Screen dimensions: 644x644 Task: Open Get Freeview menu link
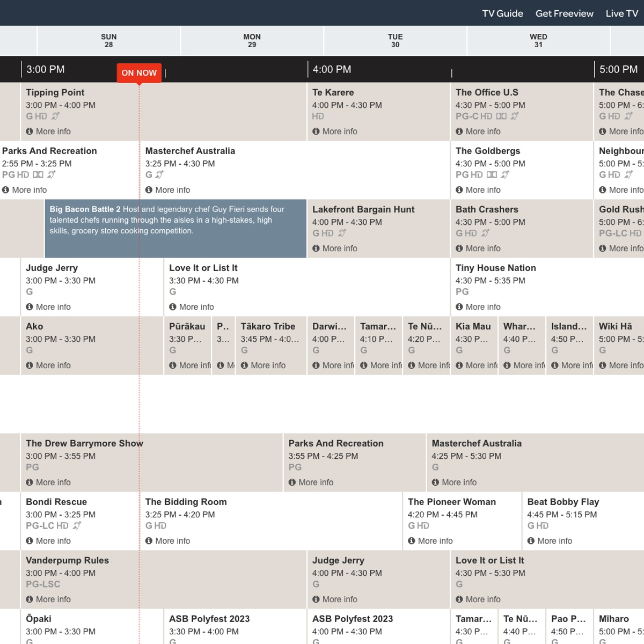(564, 13)
